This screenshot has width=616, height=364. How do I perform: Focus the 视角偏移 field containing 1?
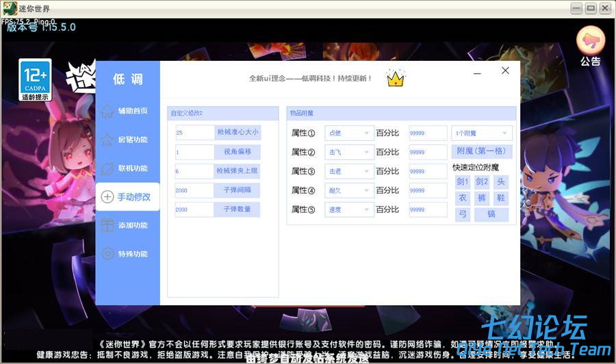click(x=195, y=152)
